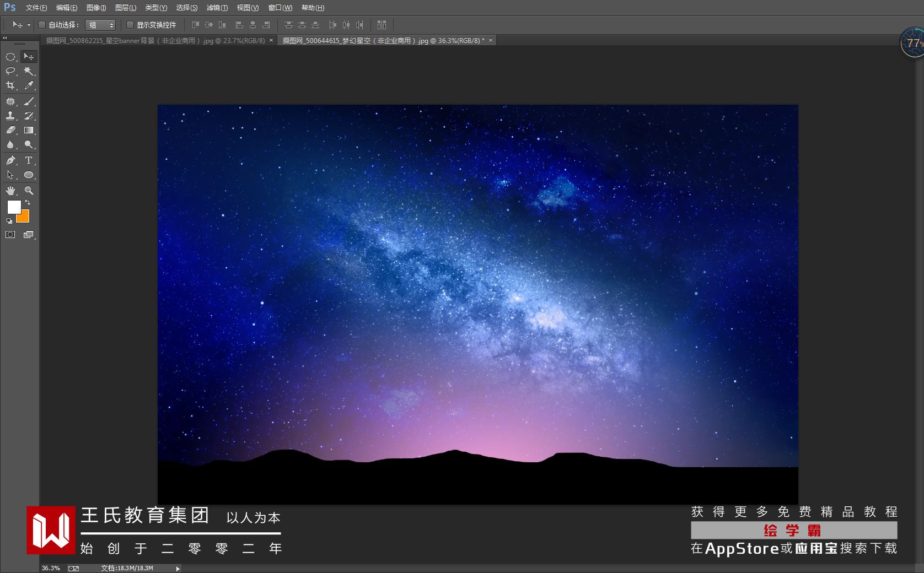Select the Eyedropper tool
The image size is (924, 573).
29,85
